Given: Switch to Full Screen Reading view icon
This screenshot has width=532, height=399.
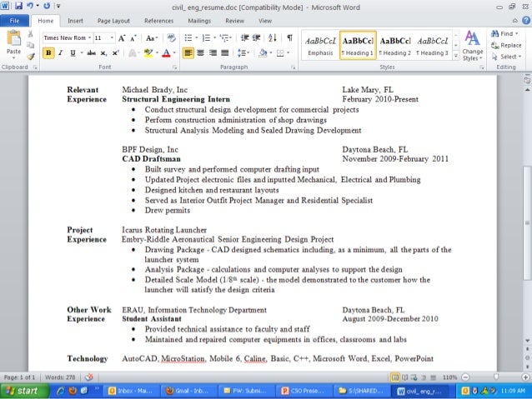Looking at the screenshot, I should tap(404, 377).
